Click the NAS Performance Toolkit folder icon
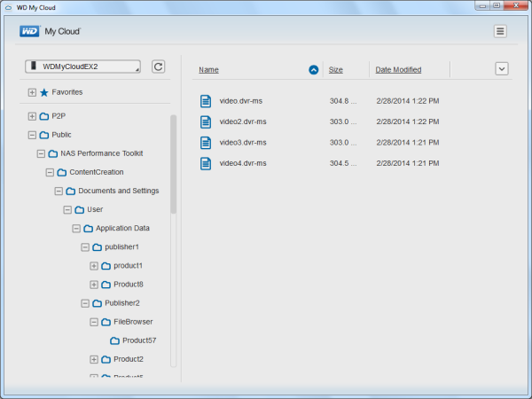This screenshot has width=532, height=399. pyautogui.click(x=53, y=153)
